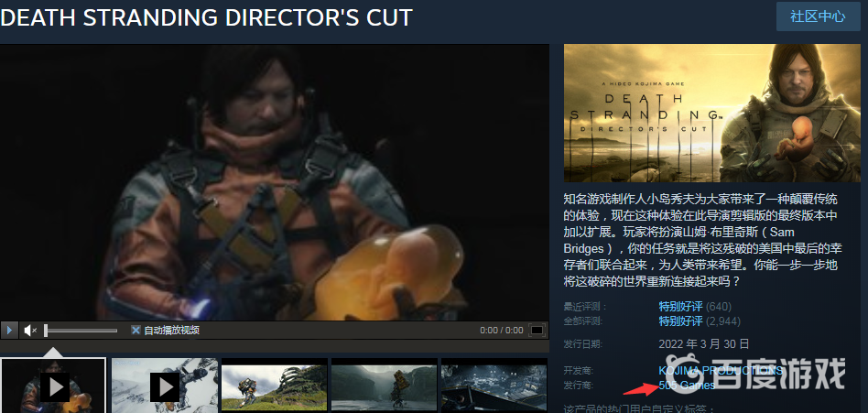Viewport: 868px width, 413px height.
Task: Select the first trailer thumbnail with play icon
Action: coord(53,386)
